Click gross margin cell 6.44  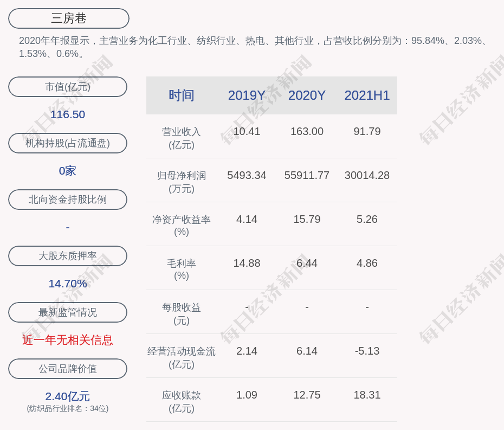[x=307, y=263]
